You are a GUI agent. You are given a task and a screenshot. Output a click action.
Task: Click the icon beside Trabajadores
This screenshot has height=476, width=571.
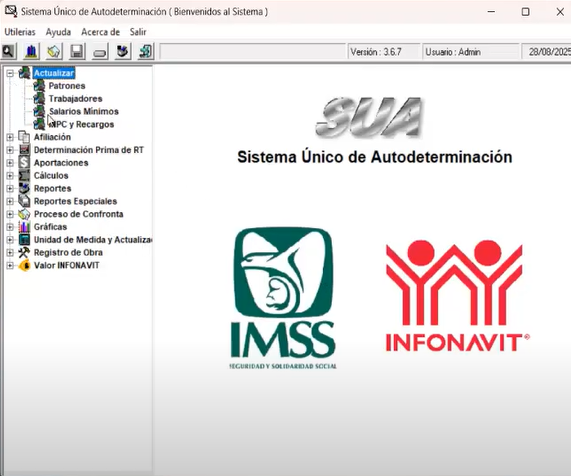(39, 98)
